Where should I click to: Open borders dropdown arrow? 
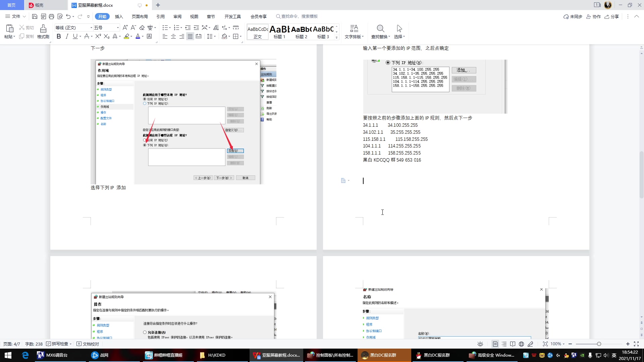pos(241,36)
